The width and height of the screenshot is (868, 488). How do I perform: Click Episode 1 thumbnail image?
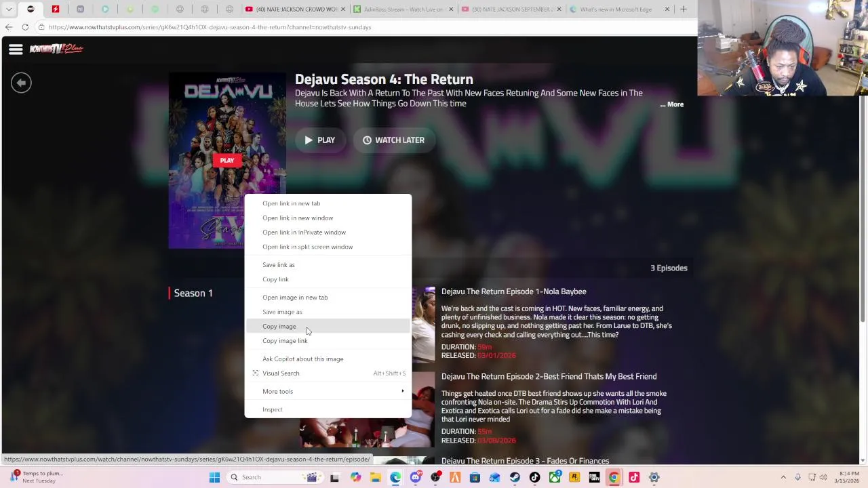(x=423, y=325)
